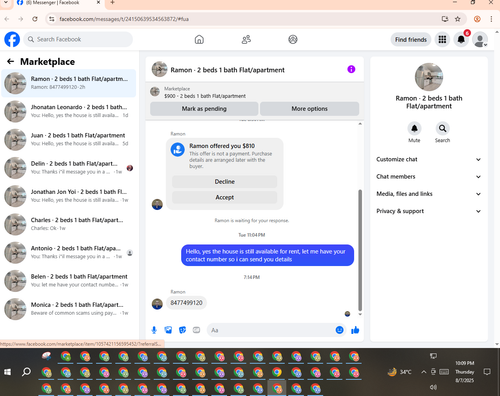
Task: Expand Customize chat section
Action: (429, 159)
